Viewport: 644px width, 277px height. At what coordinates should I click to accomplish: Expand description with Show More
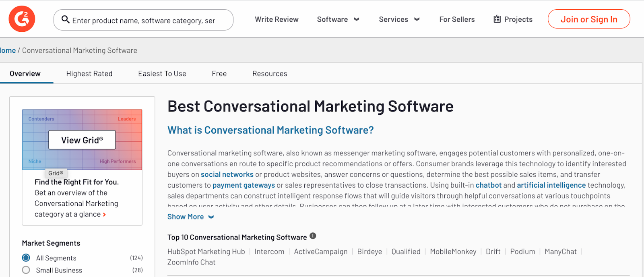pyautogui.click(x=190, y=217)
